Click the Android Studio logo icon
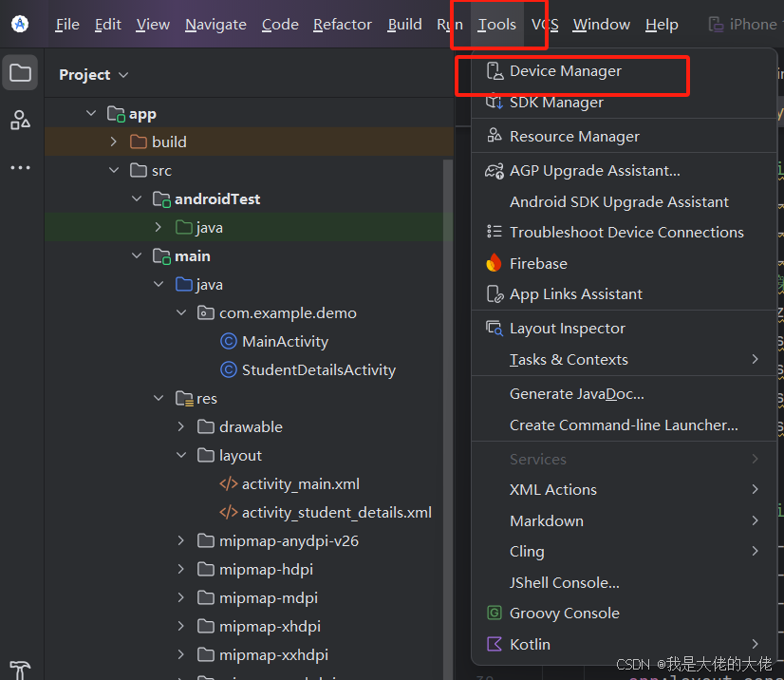The height and width of the screenshot is (680, 784). tap(19, 24)
